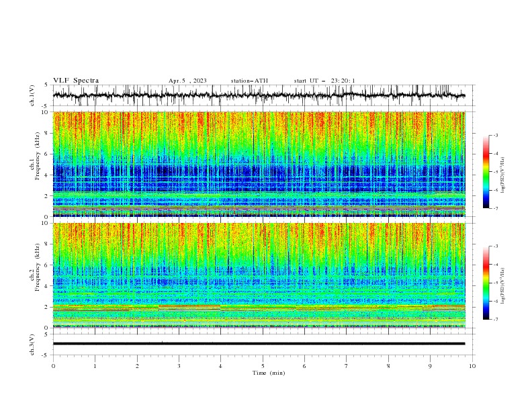Click the '5' tick label on time axis
This screenshot has width=532, height=411.
tap(263, 366)
